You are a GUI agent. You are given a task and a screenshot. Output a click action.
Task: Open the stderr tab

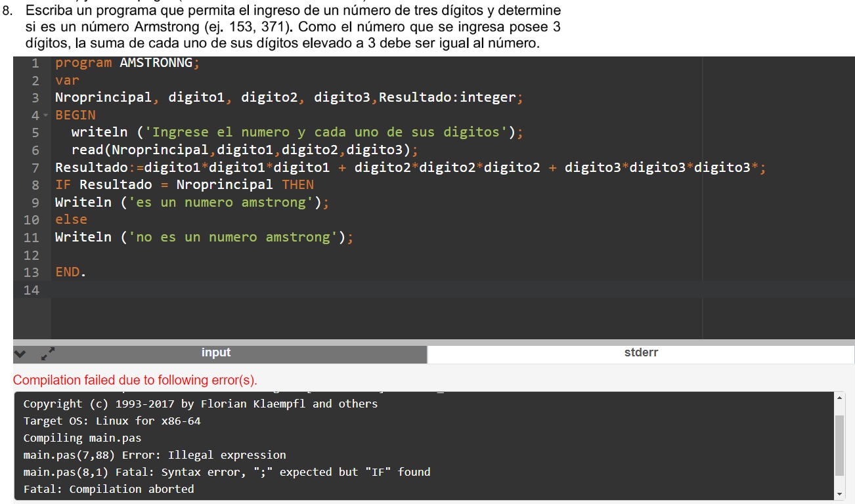(640, 353)
